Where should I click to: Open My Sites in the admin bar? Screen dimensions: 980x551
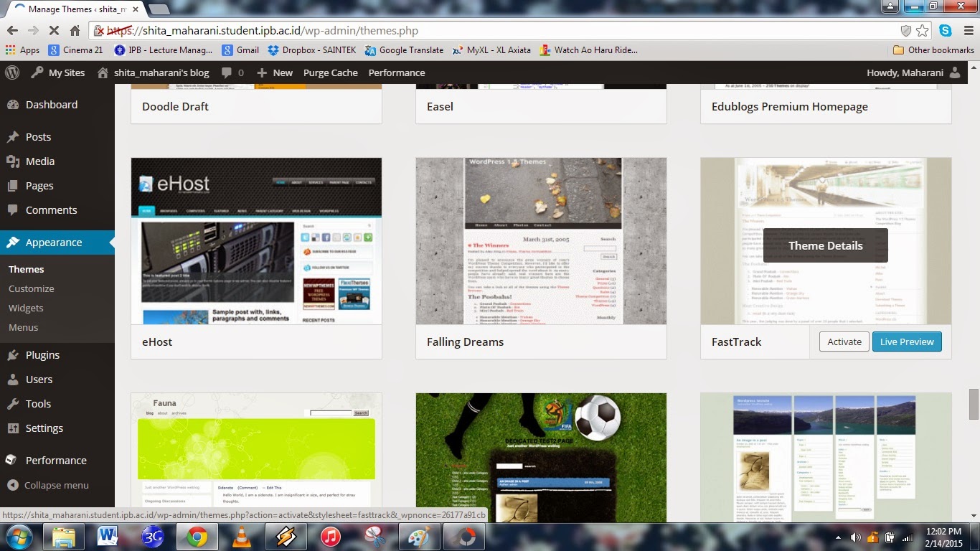tap(58, 72)
